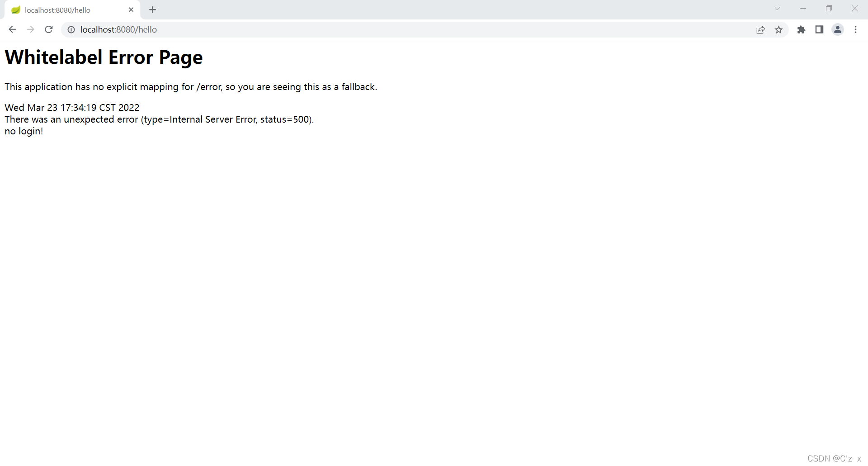Open a new tab with plus button
868x466 pixels.
tap(152, 10)
